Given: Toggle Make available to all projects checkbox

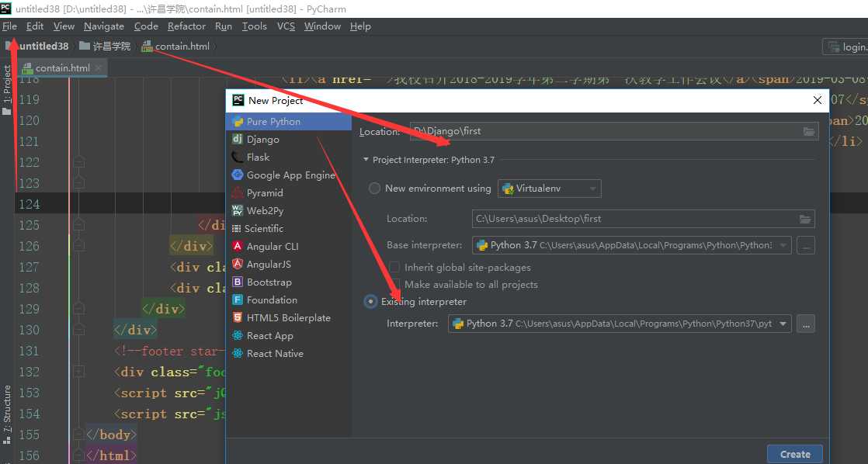Looking at the screenshot, I should pyautogui.click(x=394, y=285).
